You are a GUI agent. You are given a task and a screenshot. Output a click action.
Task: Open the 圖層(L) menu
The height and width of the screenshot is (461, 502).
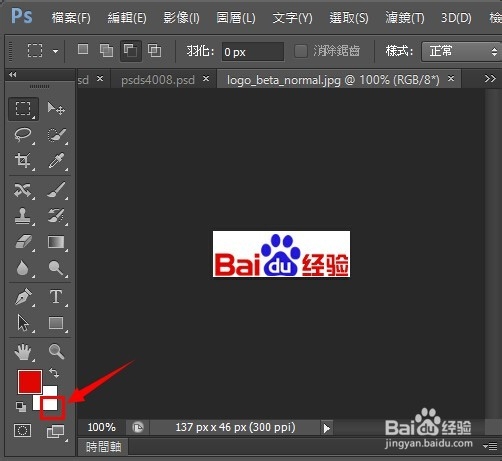236,18
